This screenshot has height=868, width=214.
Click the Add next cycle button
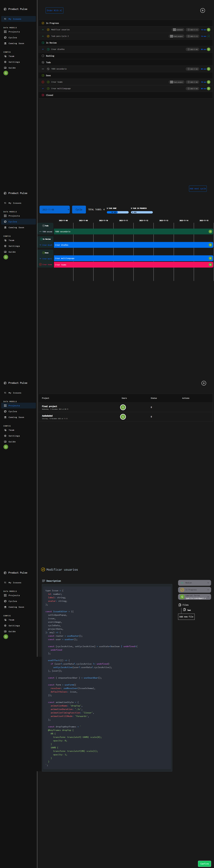click(x=198, y=189)
